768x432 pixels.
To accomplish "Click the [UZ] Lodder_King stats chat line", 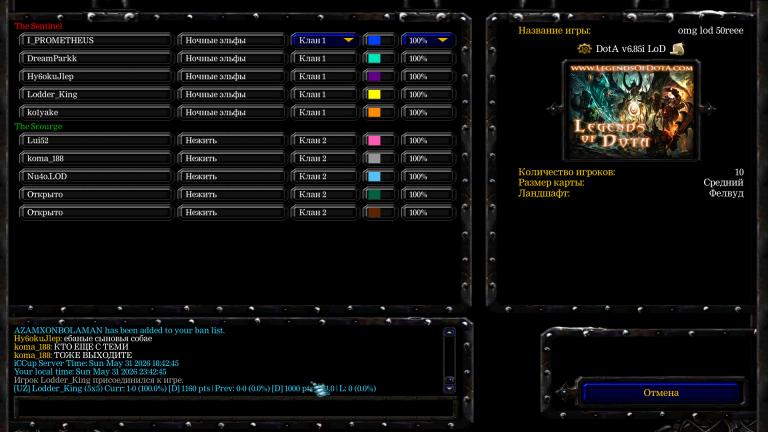I will pyautogui.click(x=195, y=388).
